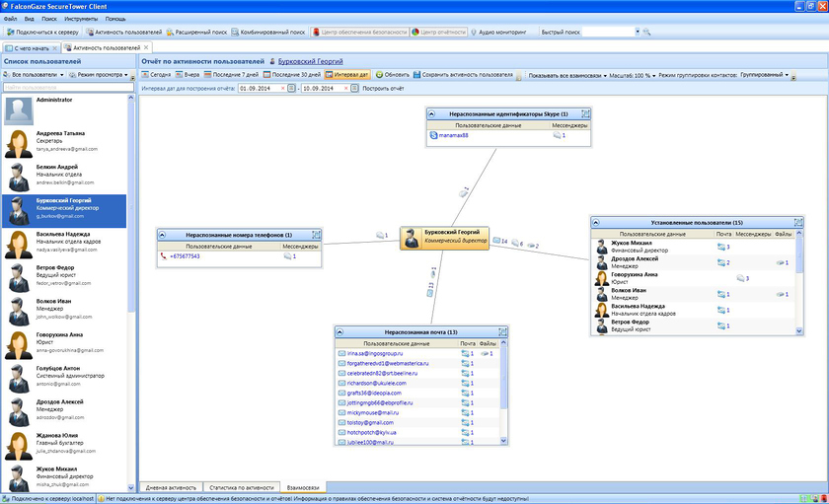Toggle the Date interval (Интервал дат) filter
The width and height of the screenshot is (829, 504).
[345, 75]
